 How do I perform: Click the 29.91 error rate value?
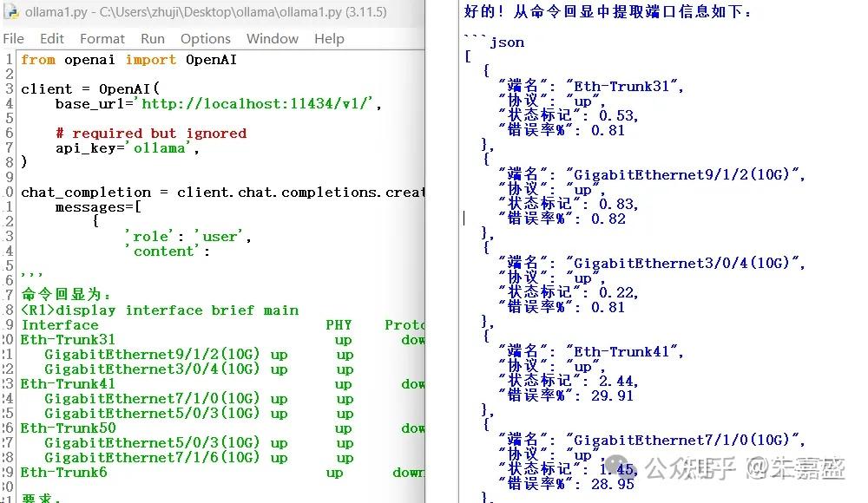(x=612, y=396)
